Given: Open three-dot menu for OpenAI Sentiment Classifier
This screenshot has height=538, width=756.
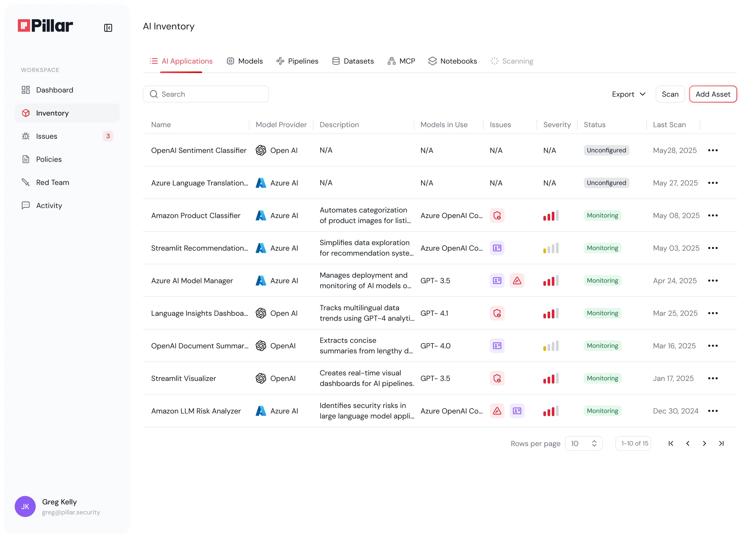Looking at the screenshot, I should pyautogui.click(x=713, y=151).
